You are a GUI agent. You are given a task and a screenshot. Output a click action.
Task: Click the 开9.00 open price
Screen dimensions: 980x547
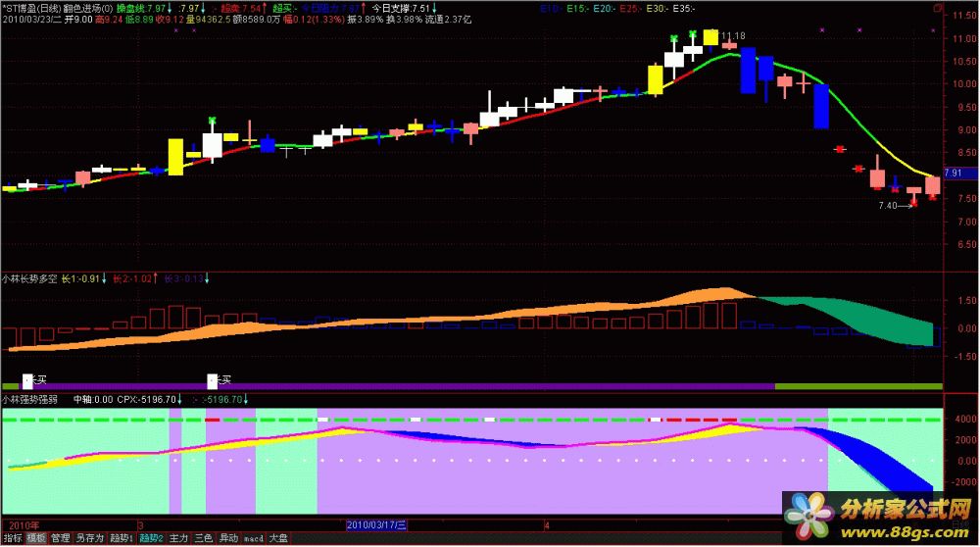click(x=78, y=20)
